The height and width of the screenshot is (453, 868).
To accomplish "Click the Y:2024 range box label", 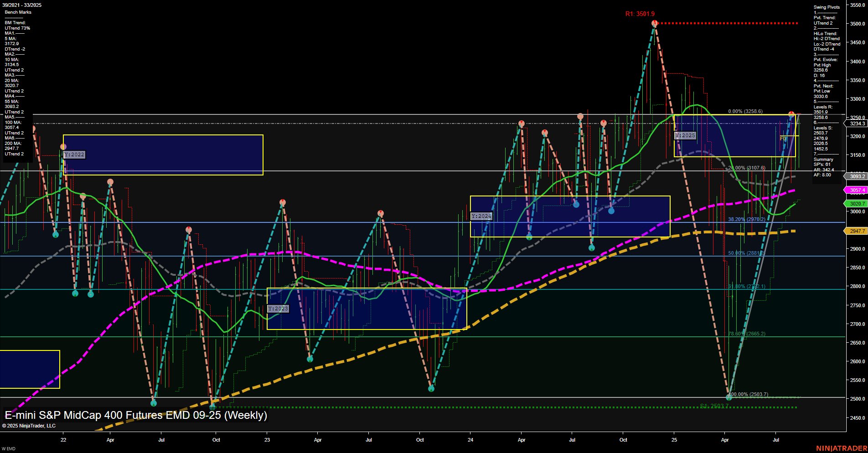I will [481, 216].
